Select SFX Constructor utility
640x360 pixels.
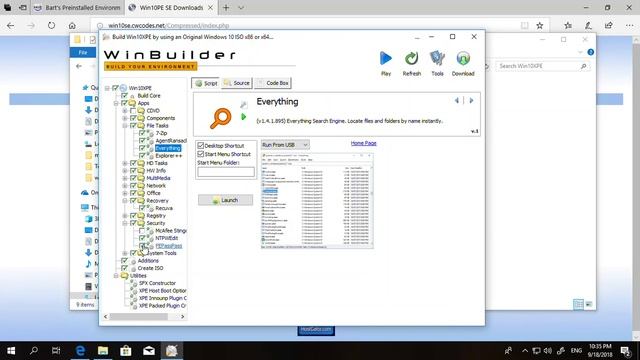tap(157, 283)
